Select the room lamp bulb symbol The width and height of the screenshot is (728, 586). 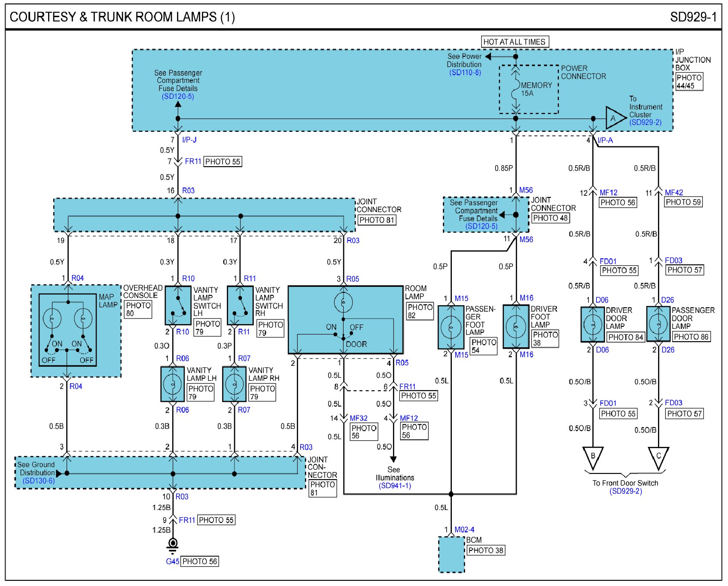[x=343, y=303]
